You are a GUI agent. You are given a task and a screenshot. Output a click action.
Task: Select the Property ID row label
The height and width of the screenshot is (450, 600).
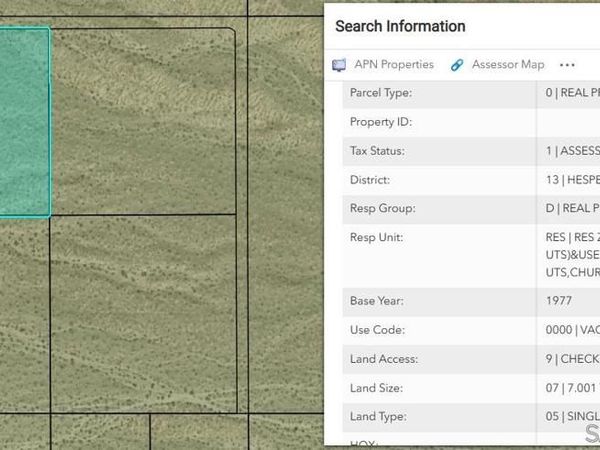click(381, 122)
